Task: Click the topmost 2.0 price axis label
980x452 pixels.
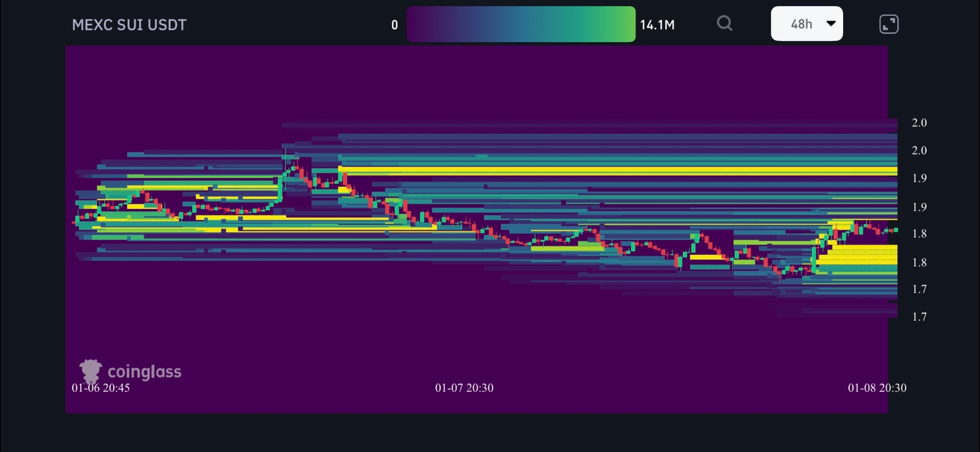Action: pyautogui.click(x=919, y=123)
